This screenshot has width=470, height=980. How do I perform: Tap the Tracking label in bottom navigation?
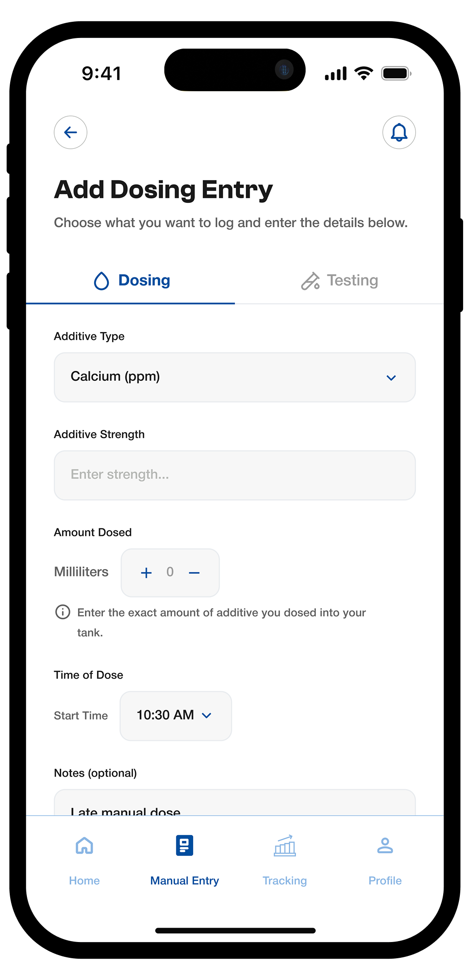285,880
